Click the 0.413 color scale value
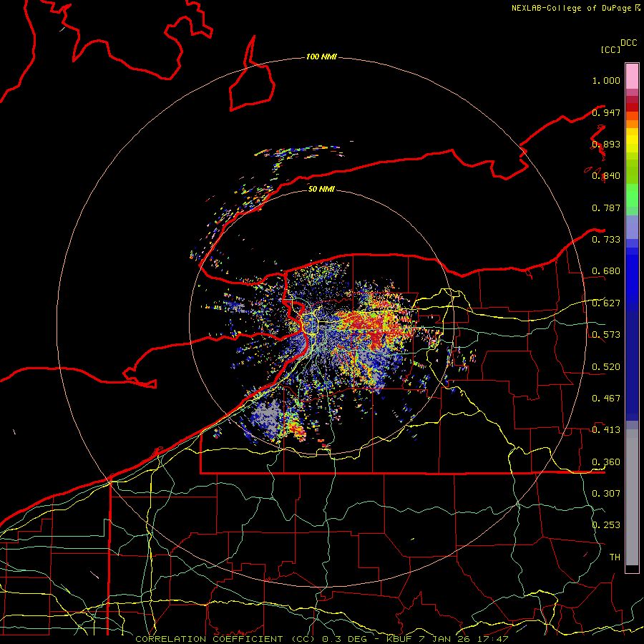The image size is (644, 644). (606, 430)
